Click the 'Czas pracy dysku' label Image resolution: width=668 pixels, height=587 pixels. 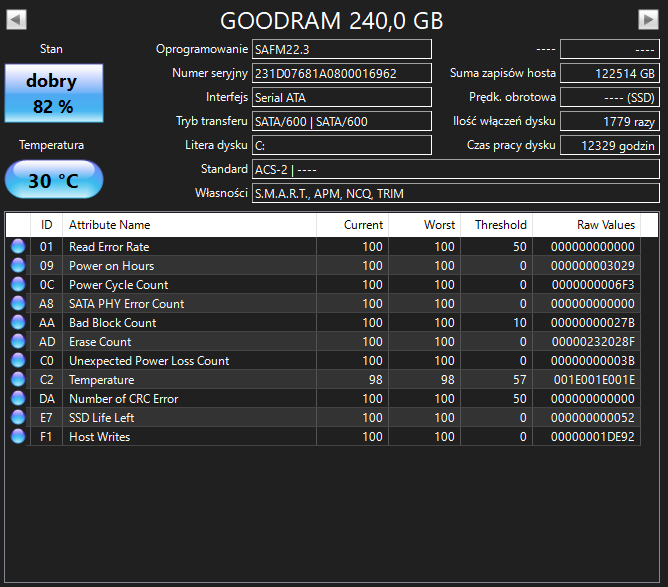pos(511,145)
